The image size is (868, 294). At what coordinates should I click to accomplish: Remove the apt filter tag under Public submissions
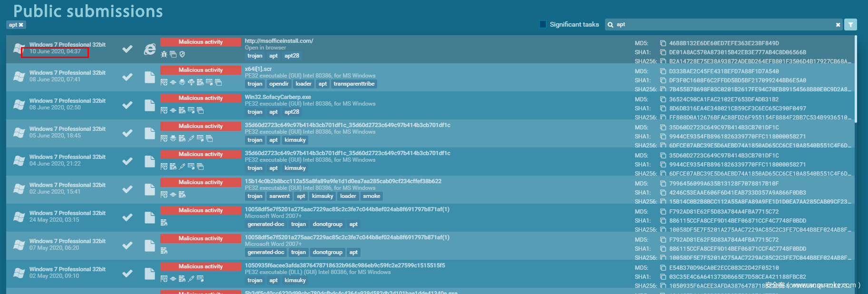(x=21, y=25)
